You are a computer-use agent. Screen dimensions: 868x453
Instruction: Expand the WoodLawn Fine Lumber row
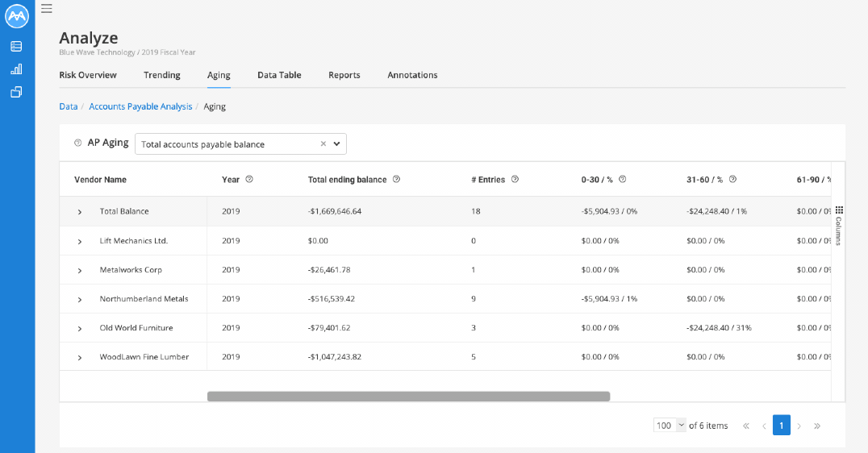80,358
